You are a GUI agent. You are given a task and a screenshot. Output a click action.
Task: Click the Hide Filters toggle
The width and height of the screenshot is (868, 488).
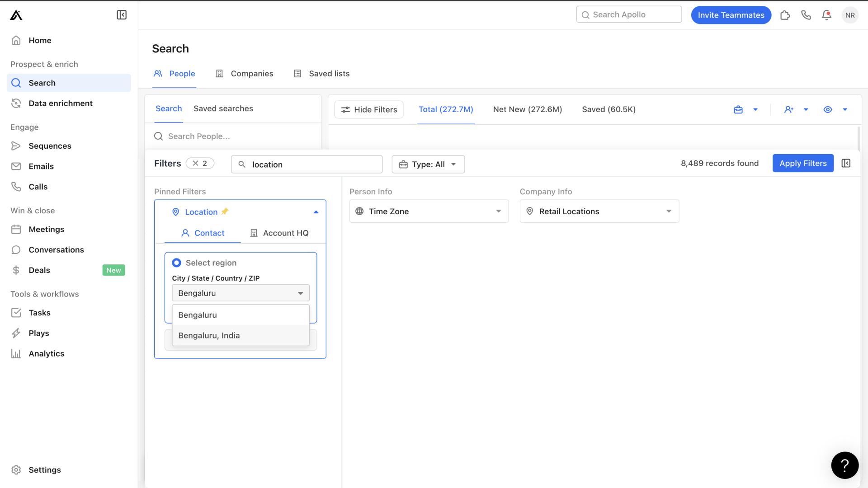pyautogui.click(x=368, y=109)
